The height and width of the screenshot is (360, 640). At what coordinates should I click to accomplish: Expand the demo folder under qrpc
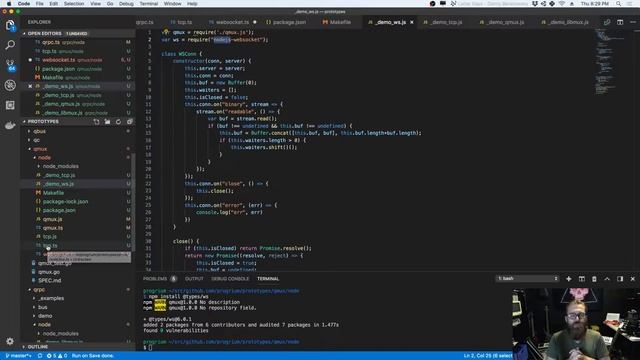pyautogui.click(x=45, y=316)
